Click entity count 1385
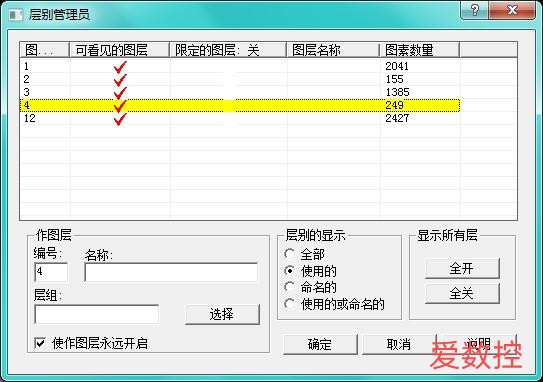 coord(397,92)
